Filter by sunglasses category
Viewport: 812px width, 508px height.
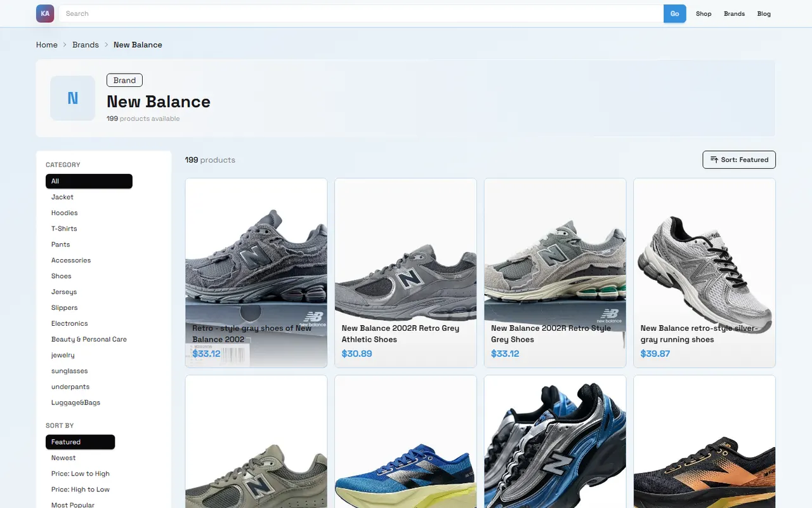click(70, 371)
